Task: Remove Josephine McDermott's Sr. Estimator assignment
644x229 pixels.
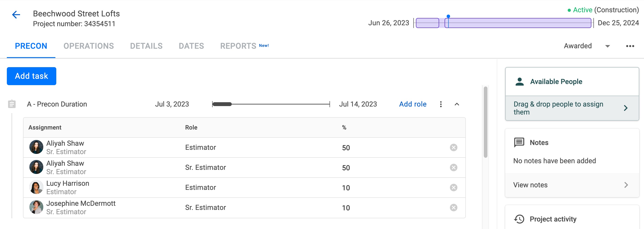Action: click(x=453, y=207)
